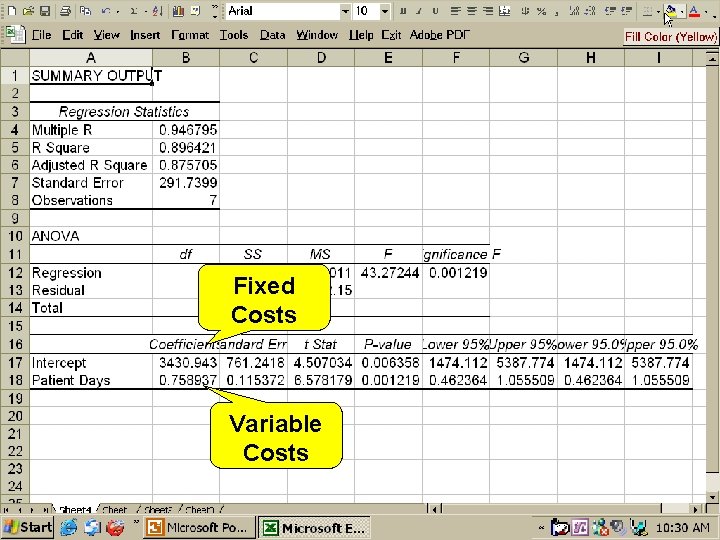
Task: Click the Save disk icon
Action: (x=45, y=11)
